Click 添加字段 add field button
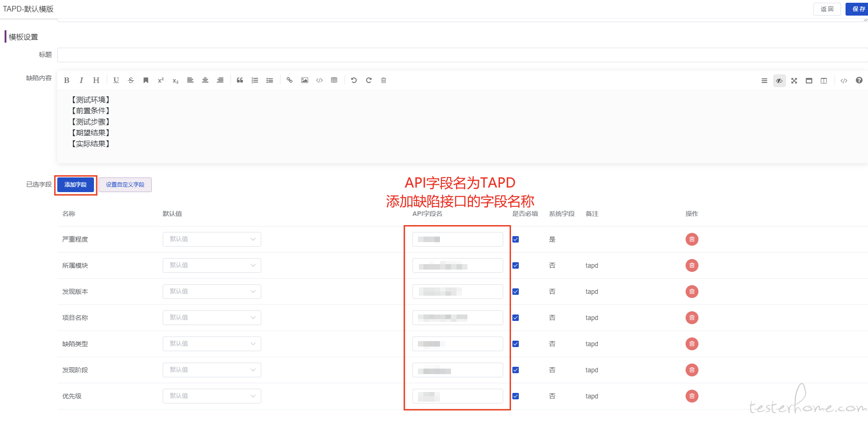This screenshot has height=425, width=868. (x=76, y=185)
